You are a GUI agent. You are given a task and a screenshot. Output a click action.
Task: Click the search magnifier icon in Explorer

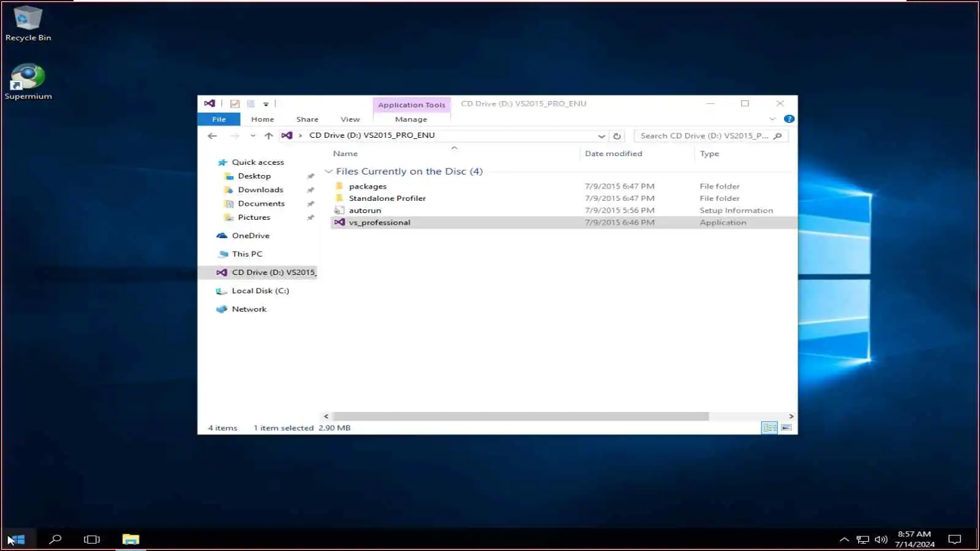pyautogui.click(x=778, y=136)
